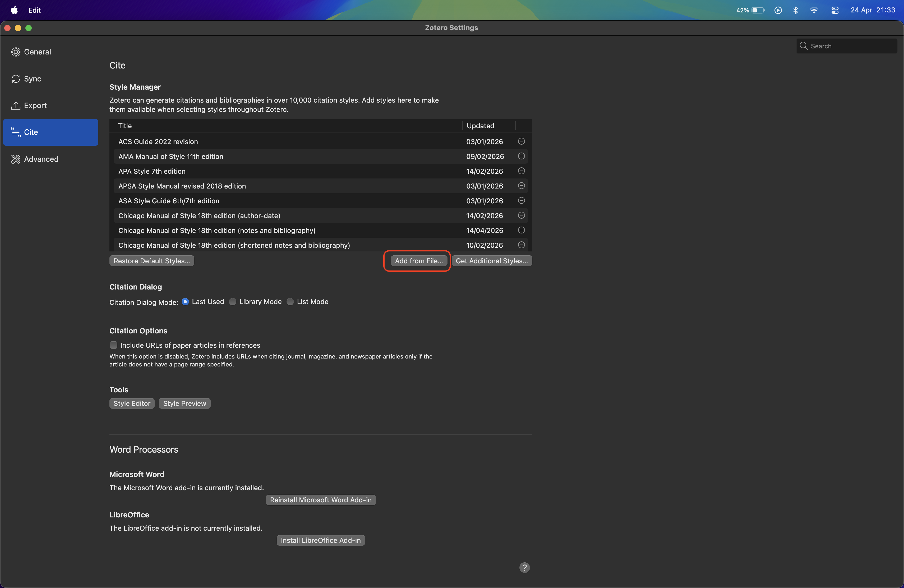Open the help question mark icon
The width and height of the screenshot is (904, 588).
click(x=524, y=567)
